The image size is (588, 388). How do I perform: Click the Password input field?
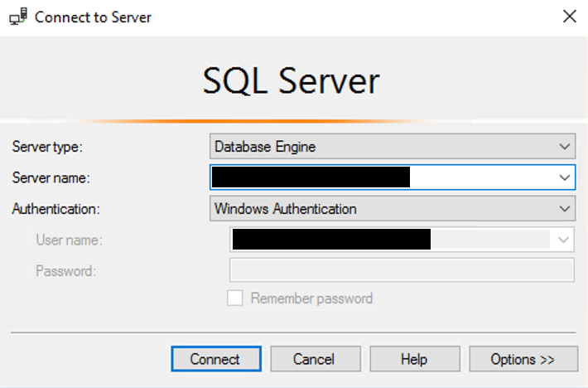[402, 270]
